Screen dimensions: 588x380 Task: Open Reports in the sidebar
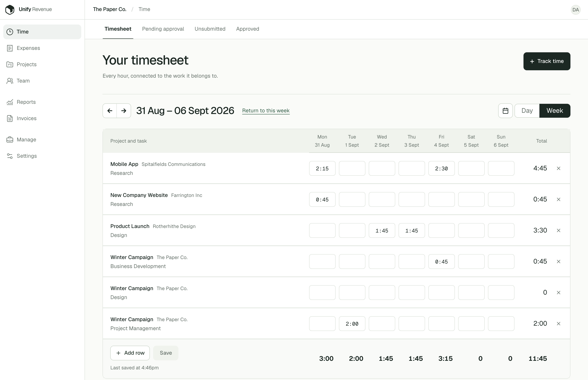[42, 102]
